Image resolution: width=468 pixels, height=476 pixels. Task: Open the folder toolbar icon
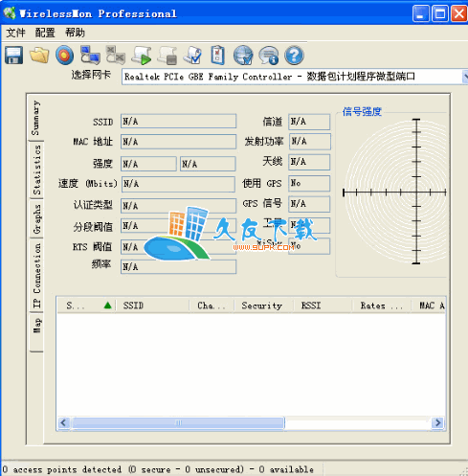click(39, 56)
